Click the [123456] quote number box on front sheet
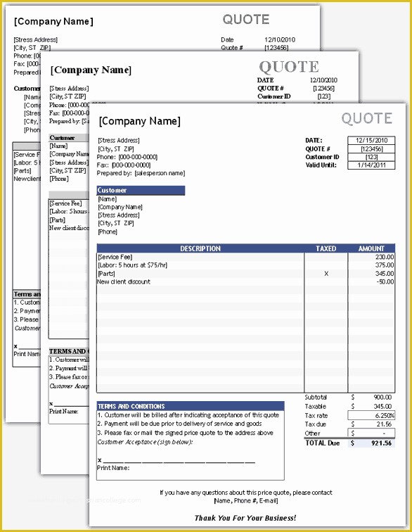This screenshot has width=412, height=532. pyautogui.click(x=371, y=149)
